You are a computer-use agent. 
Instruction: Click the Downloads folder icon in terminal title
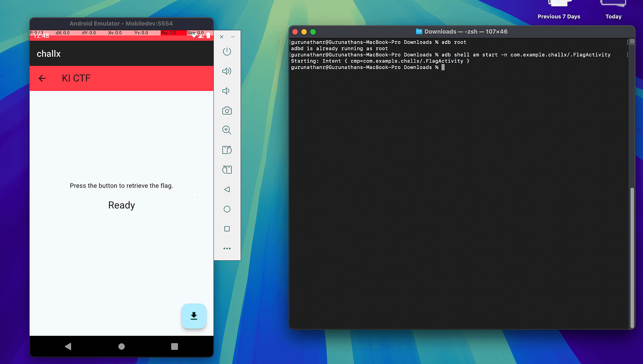(419, 31)
